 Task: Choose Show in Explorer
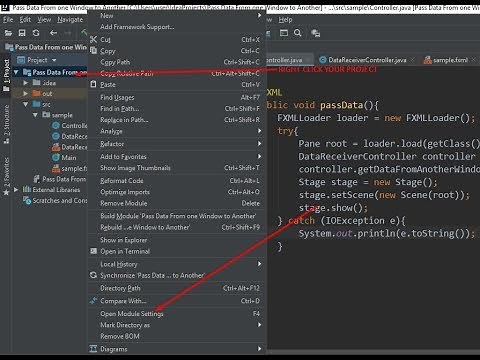[x=177, y=240]
